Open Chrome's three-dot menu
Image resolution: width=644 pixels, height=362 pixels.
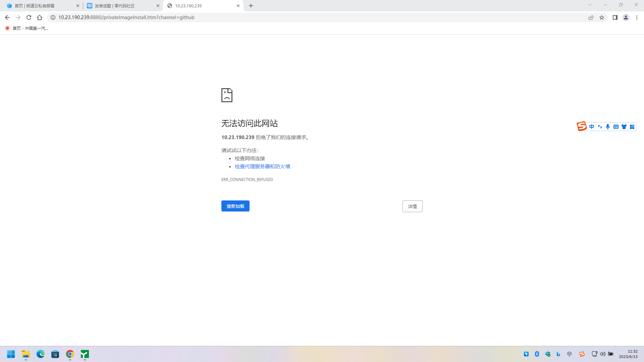[x=637, y=17]
